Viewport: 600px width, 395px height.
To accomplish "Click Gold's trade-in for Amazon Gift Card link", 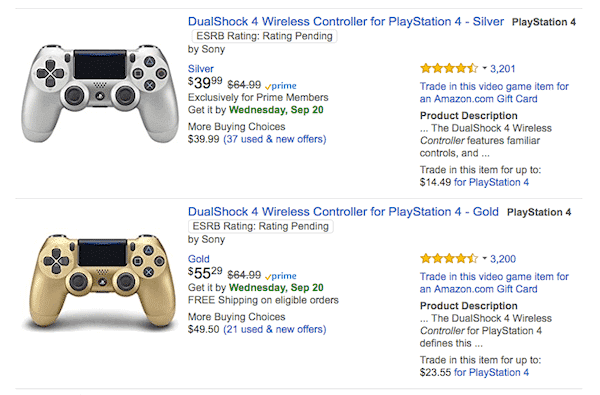I will [494, 283].
